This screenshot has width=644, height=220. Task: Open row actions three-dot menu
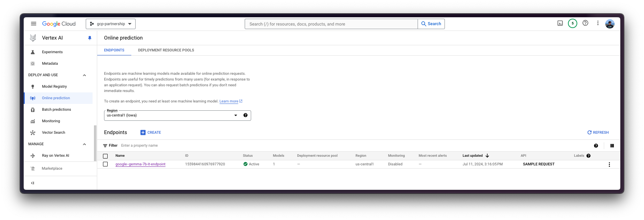[609, 165]
